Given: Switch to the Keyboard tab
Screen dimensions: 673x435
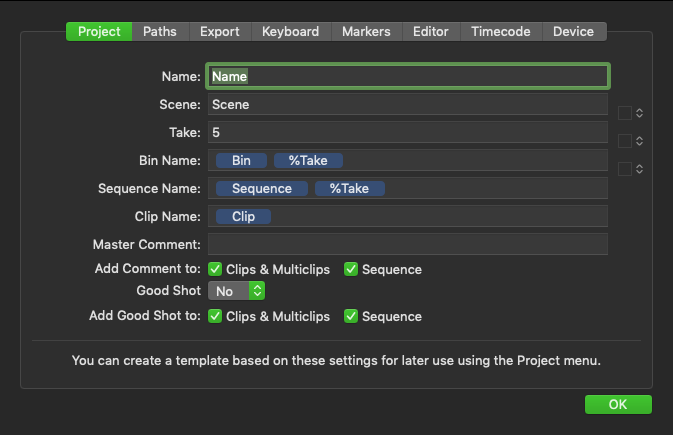Looking at the screenshot, I should point(291,31).
